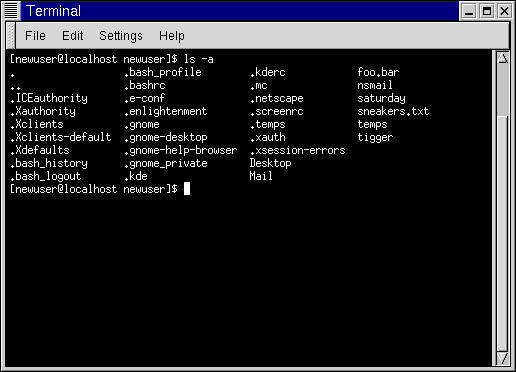This screenshot has height=372, width=516.
Task: Maximize the Terminal window
Action: coord(487,11)
